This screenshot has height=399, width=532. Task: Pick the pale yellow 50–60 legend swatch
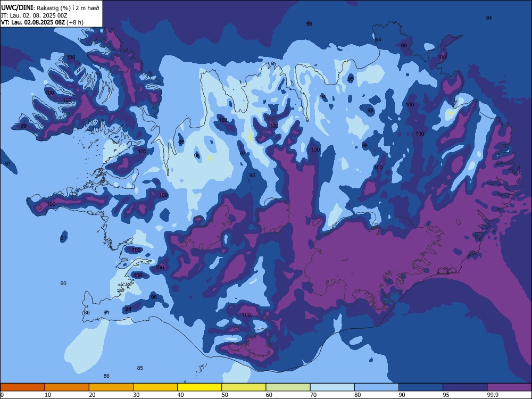[x=244, y=387]
